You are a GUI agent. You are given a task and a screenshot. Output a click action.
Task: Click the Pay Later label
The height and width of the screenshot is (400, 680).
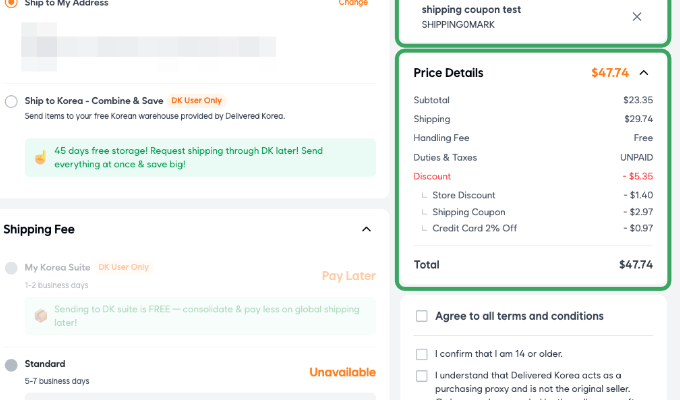(x=348, y=275)
